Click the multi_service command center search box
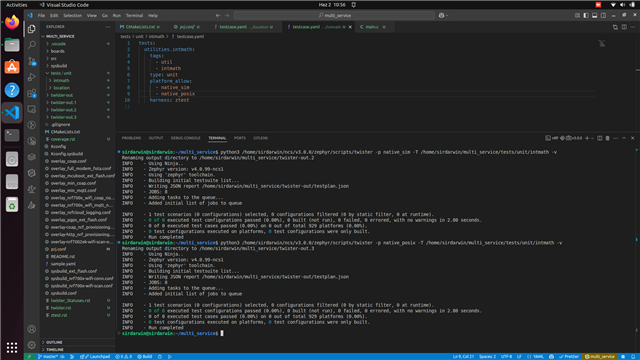The height and width of the screenshot is (360, 640). pos(334,16)
